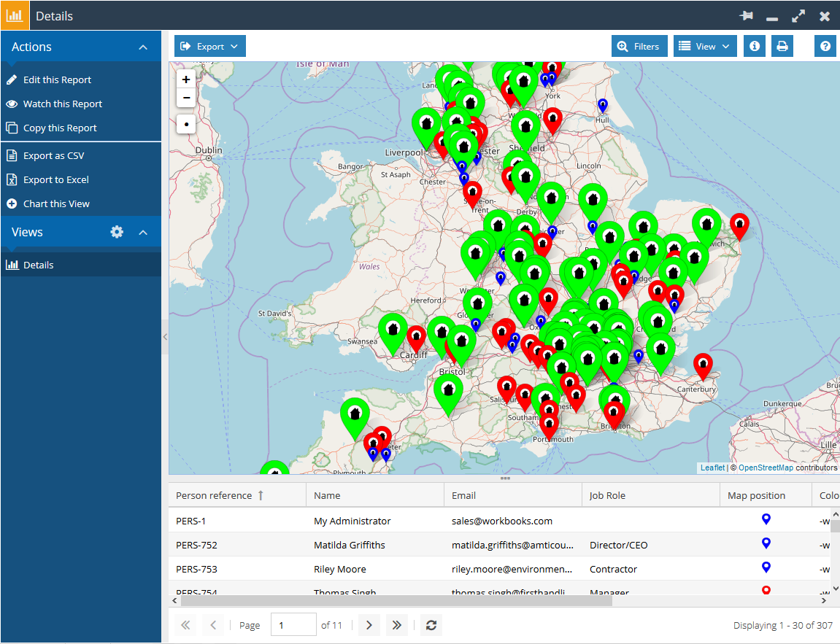
Task: Collapse the Views panel section
Action: pos(143,233)
